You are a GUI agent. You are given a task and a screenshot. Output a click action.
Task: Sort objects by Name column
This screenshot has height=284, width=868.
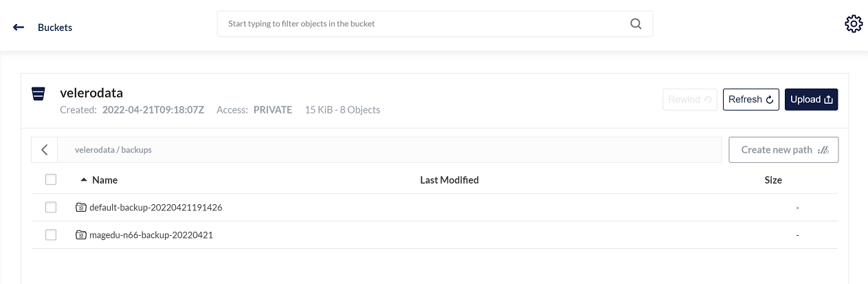(105, 180)
